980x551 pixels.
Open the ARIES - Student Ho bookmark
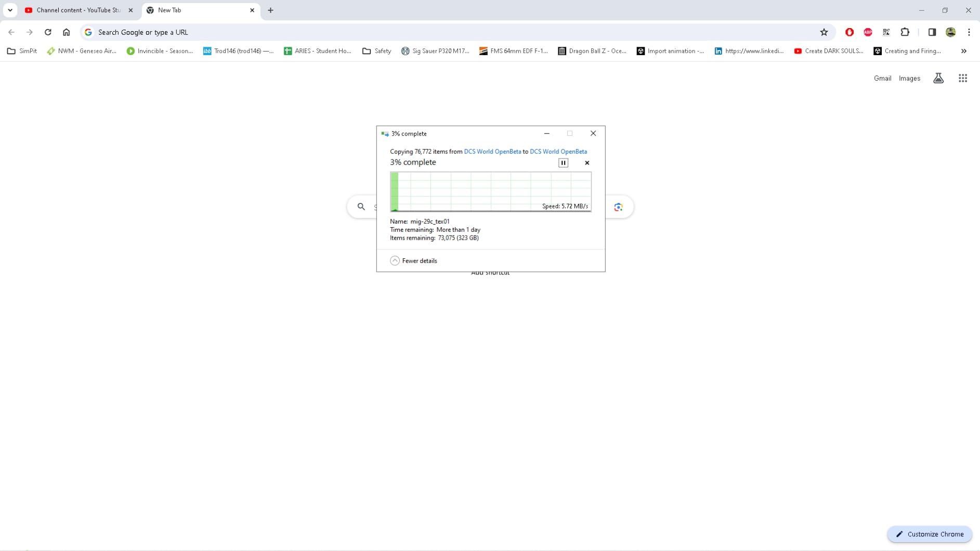pos(318,51)
